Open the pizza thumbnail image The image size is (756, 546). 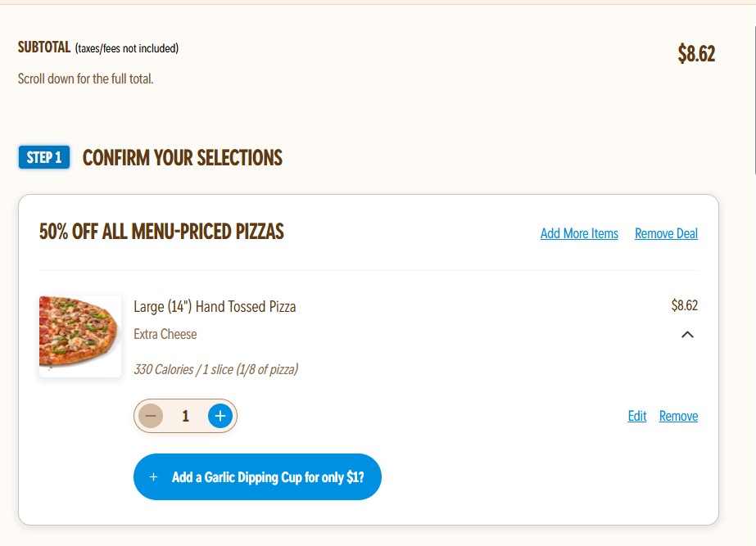80,336
